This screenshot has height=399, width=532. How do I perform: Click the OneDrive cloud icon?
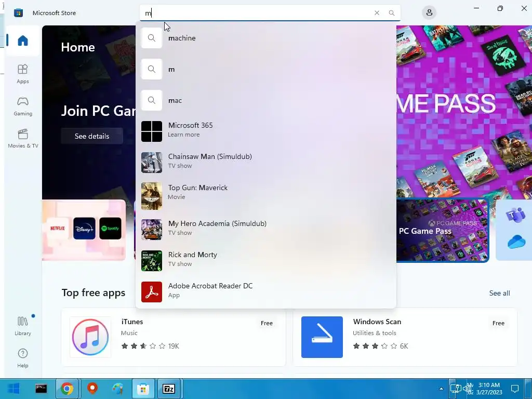tap(516, 242)
